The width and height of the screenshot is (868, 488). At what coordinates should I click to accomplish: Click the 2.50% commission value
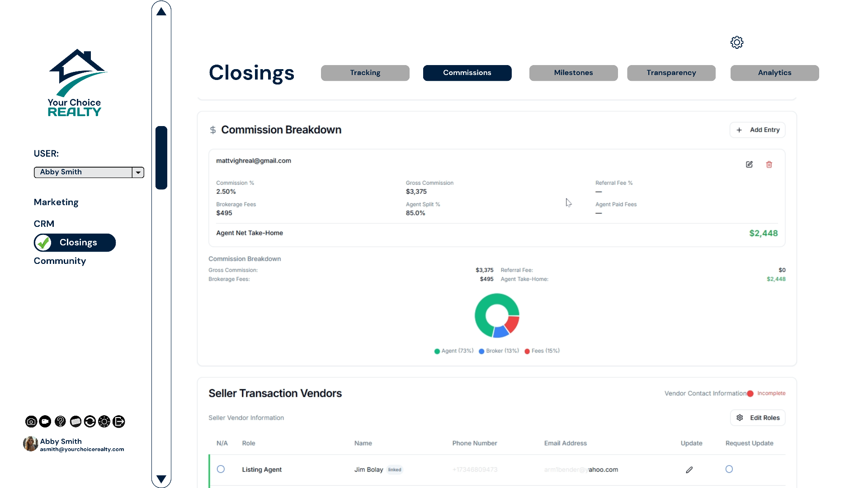226,192
